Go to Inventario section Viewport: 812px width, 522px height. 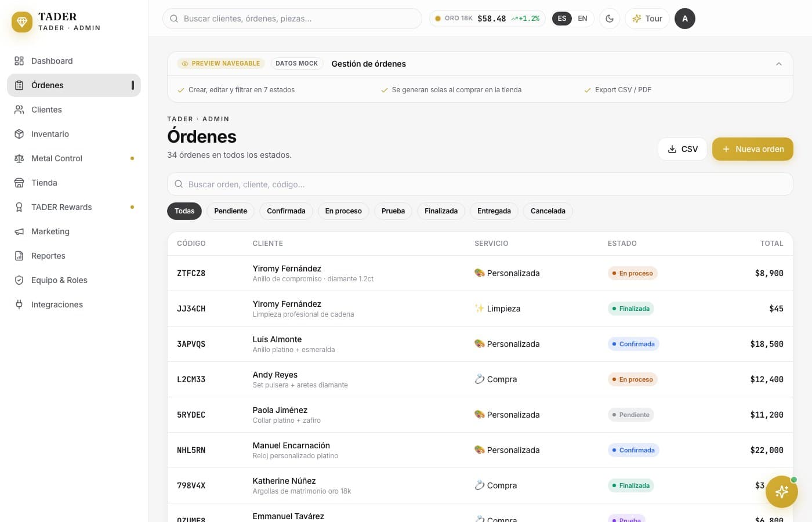point(74,134)
